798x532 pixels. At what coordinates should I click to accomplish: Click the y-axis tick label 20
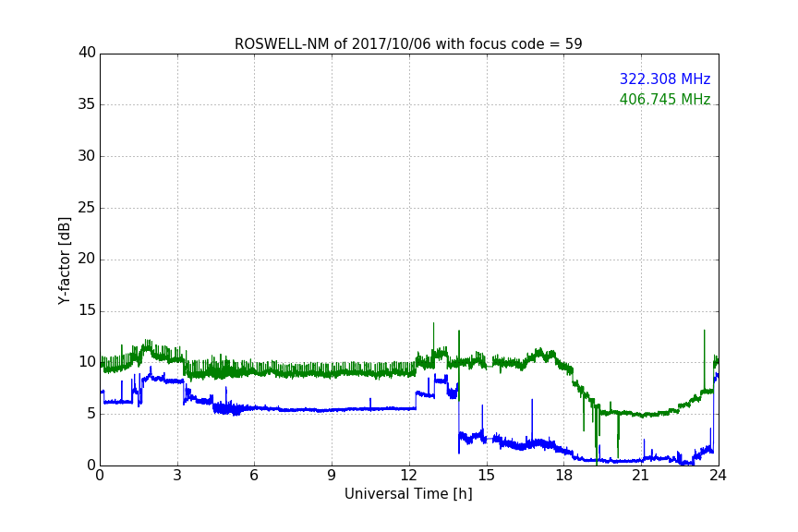87,259
